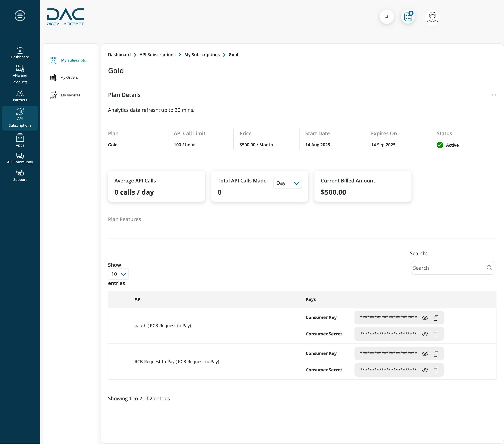Click the API Community chat icon

point(20,156)
